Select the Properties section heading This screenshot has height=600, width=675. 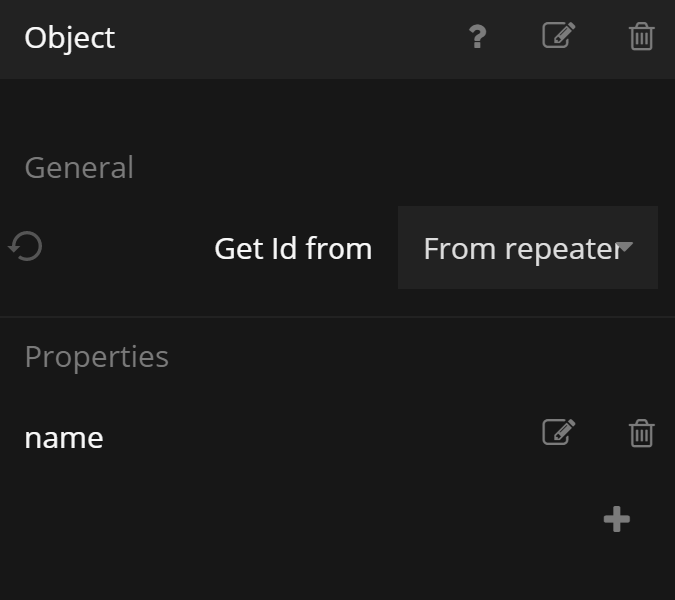tap(96, 356)
